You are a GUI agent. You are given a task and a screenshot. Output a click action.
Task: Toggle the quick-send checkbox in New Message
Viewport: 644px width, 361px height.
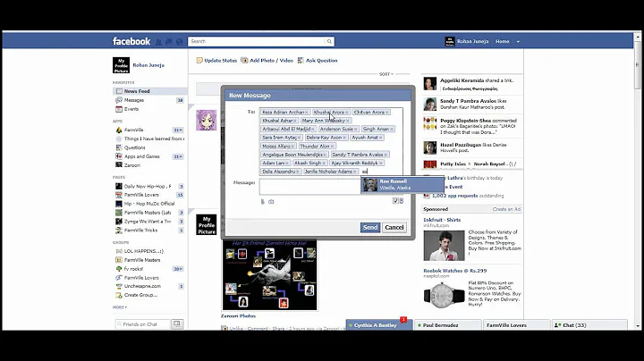pyautogui.click(x=395, y=201)
